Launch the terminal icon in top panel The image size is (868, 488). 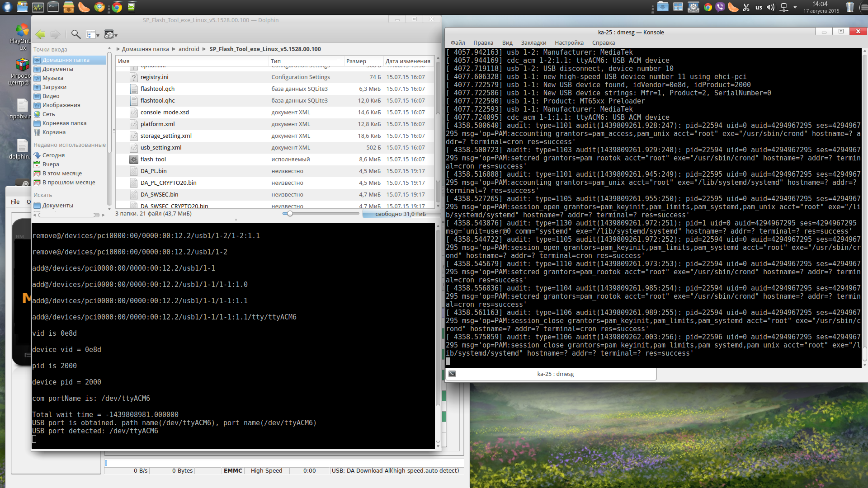pos(53,7)
